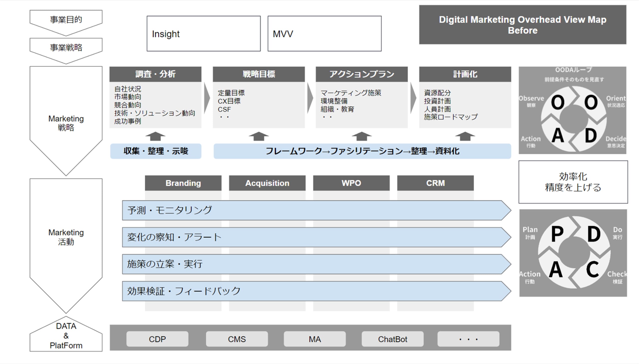Select the Acquisition column header
The image size is (639, 364).
[267, 183]
